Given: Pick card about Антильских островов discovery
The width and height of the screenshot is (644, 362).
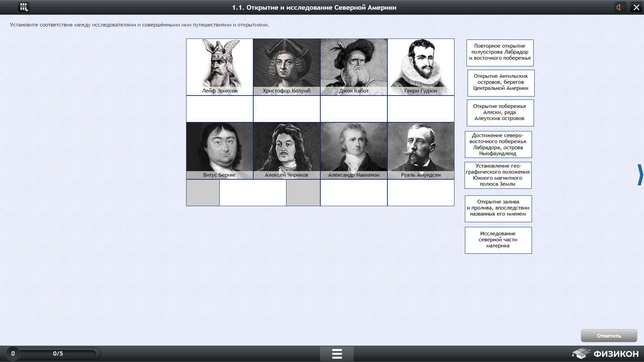Looking at the screenshot, I should 500,82.
